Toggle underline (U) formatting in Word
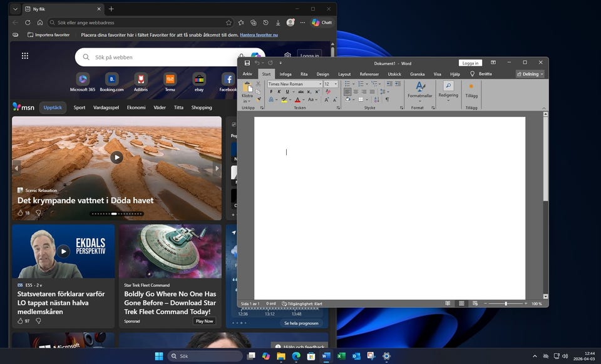The height and width of the screenshot is (364, 601). click(287, 92)
